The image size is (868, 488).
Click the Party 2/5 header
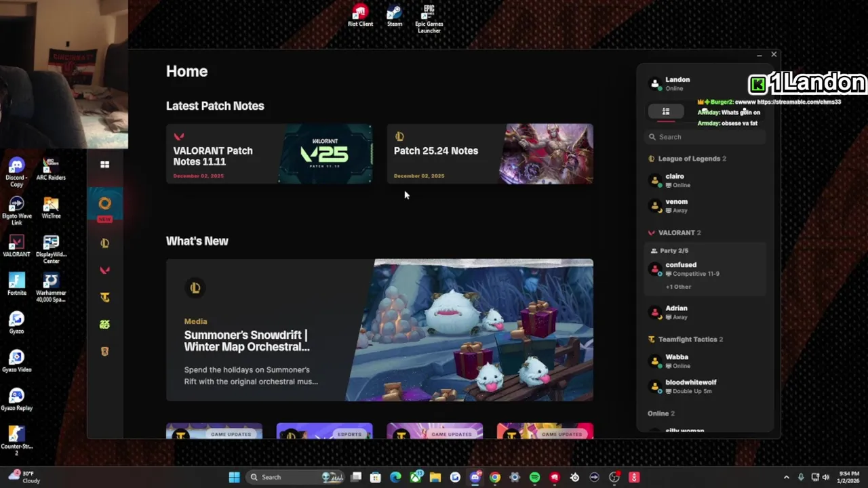670,251
